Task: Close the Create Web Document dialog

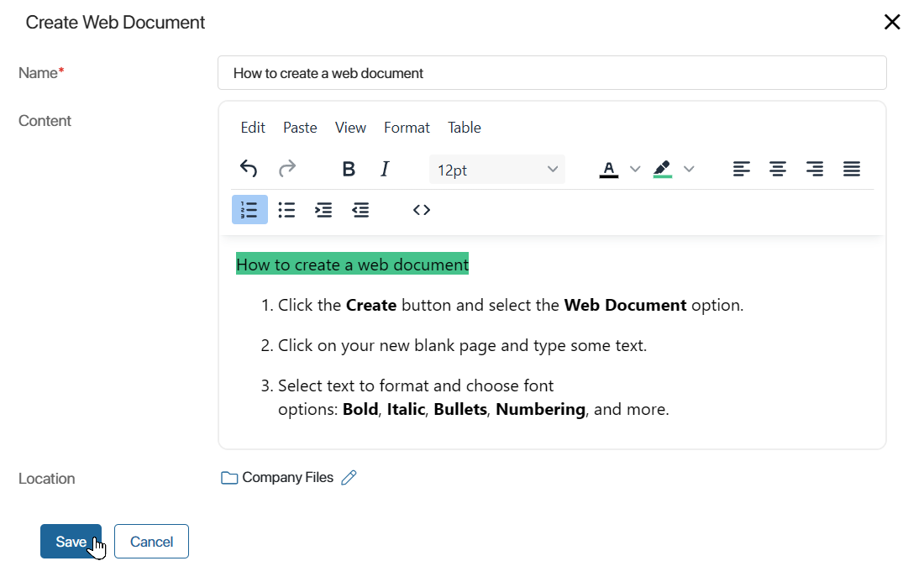Action: click(x=892, y=22)
